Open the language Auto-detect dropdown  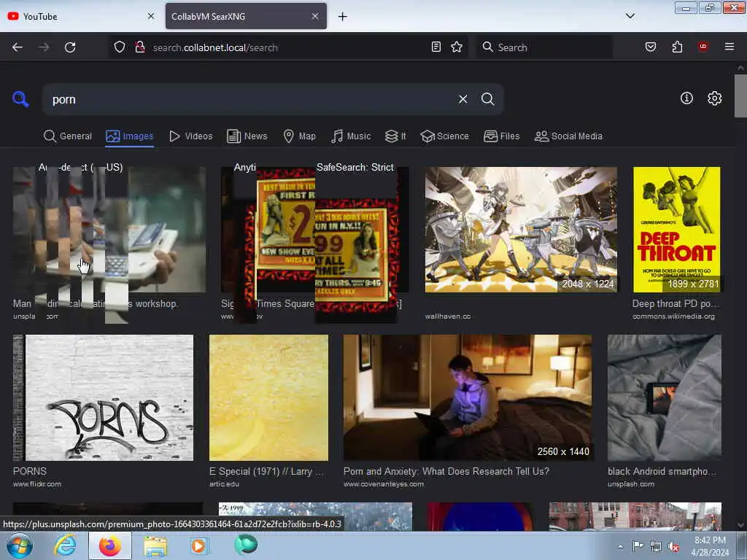80,167
